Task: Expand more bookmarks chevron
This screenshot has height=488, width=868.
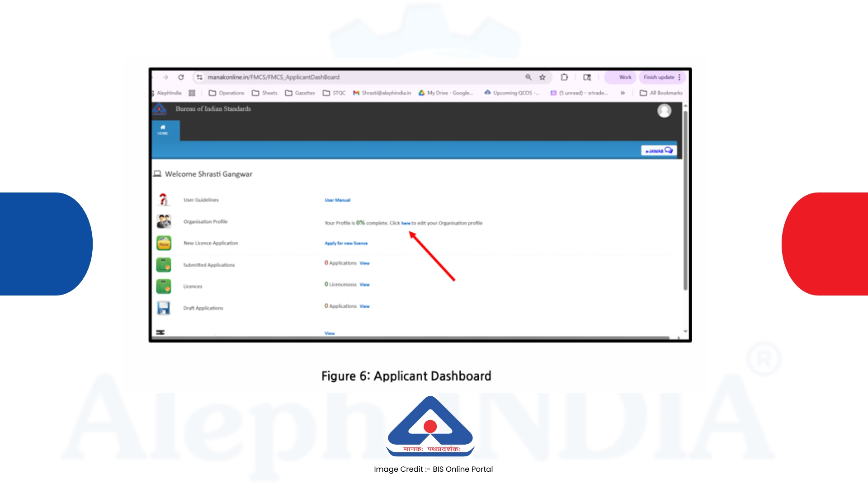Action: coord(623,93)
